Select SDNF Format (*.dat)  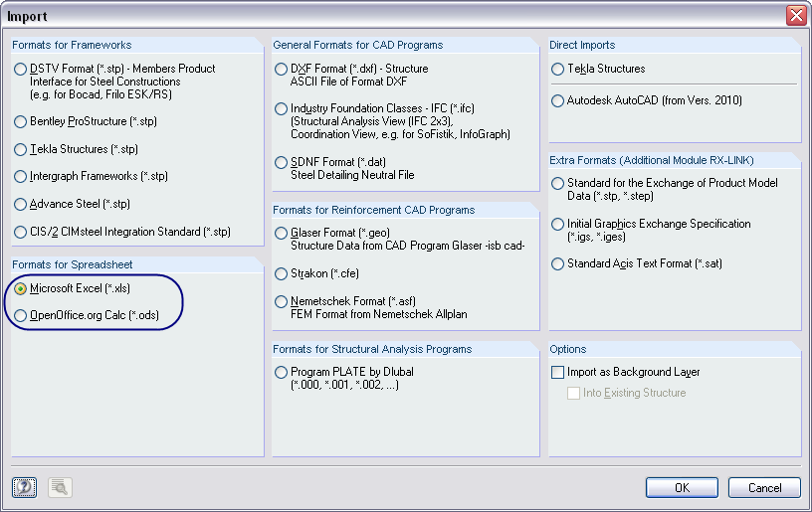282,162
